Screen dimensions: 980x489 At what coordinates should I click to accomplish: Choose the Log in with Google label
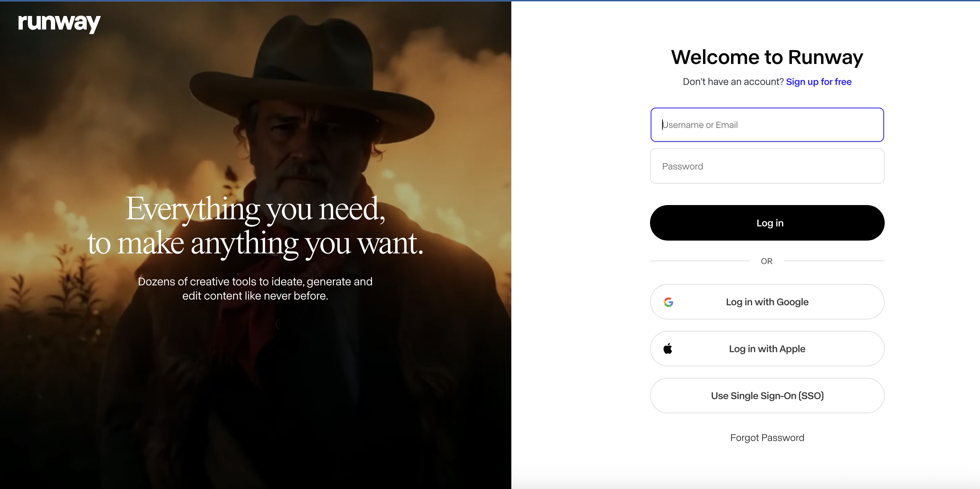[767, 302]
